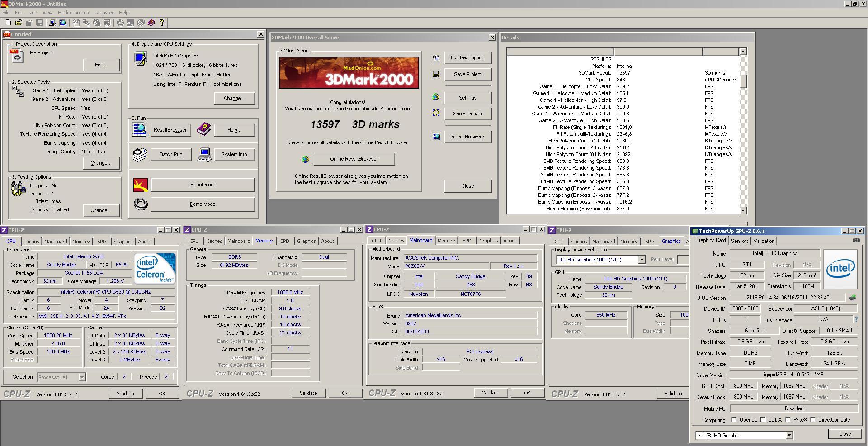Click the Online ResultBrowser button
868x446 pixels.
(x=354, y=159)
